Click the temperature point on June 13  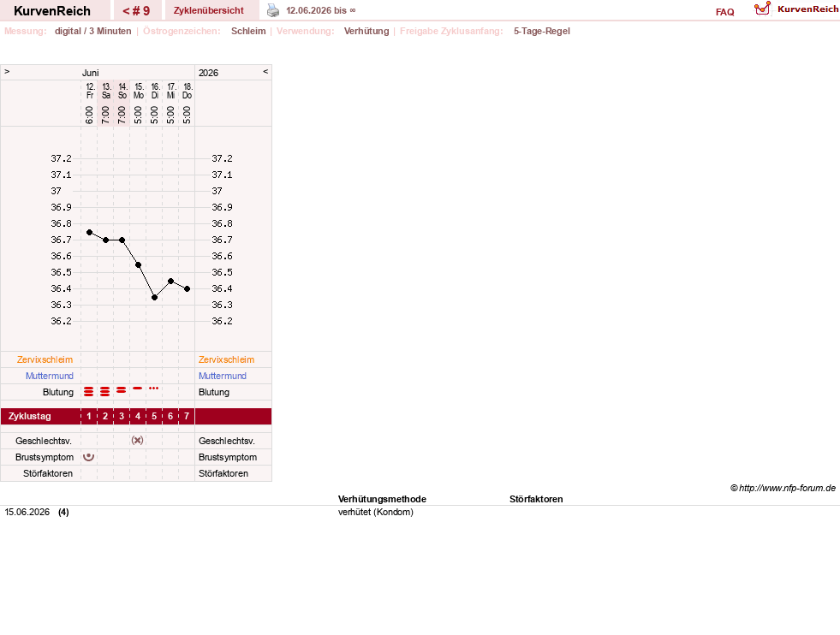(106, 240)
